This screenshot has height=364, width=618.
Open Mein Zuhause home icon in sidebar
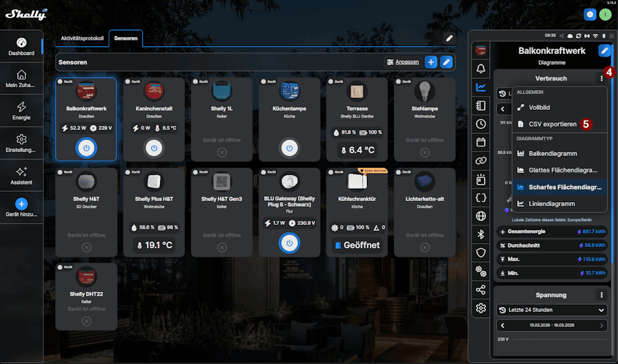(x=21, y=75)
